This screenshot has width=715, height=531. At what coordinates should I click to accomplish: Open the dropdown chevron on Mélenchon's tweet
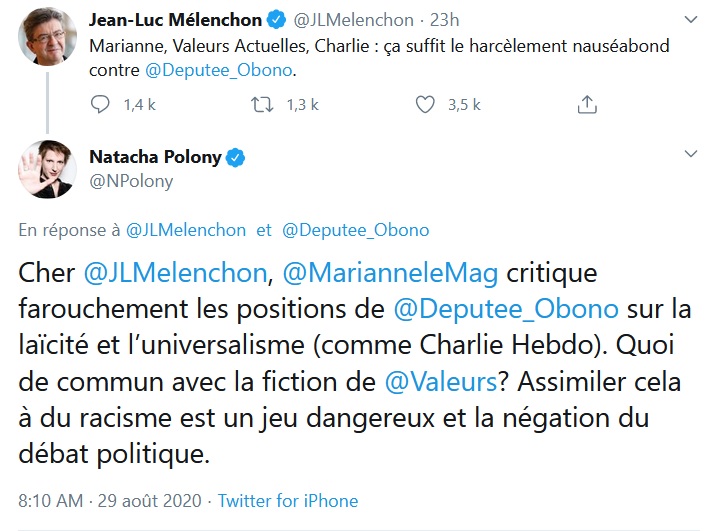[x=690, y=19]
